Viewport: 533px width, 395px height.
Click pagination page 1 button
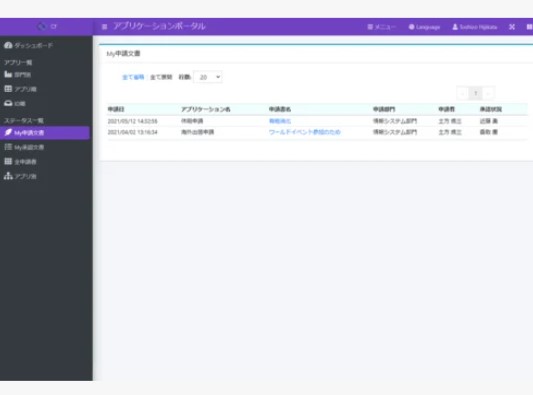476,93
